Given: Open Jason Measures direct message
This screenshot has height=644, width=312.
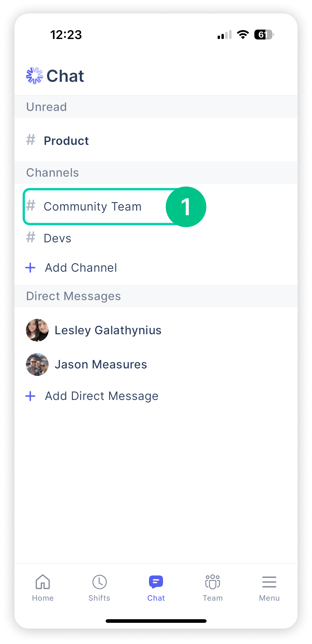Looking at the screenshot, I should point(156,364).
